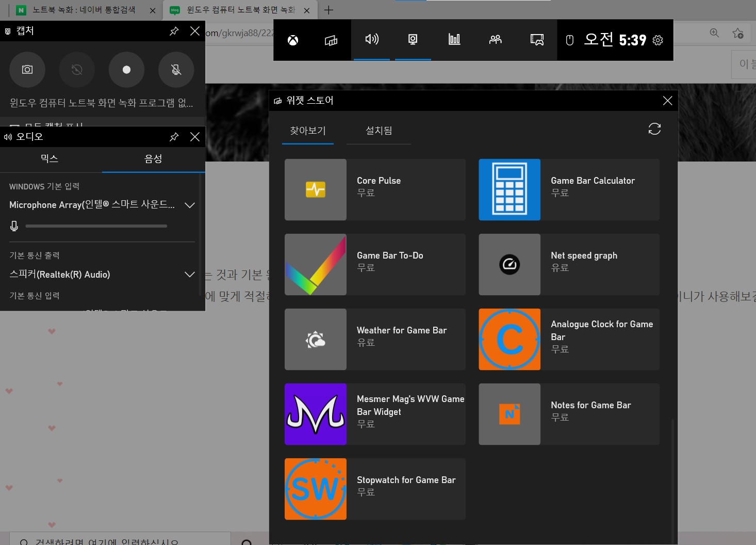Image resolution: width=756 pixels, height=545 pixels.
Task: Click the orange C clock icon
Action: (510, 339)
